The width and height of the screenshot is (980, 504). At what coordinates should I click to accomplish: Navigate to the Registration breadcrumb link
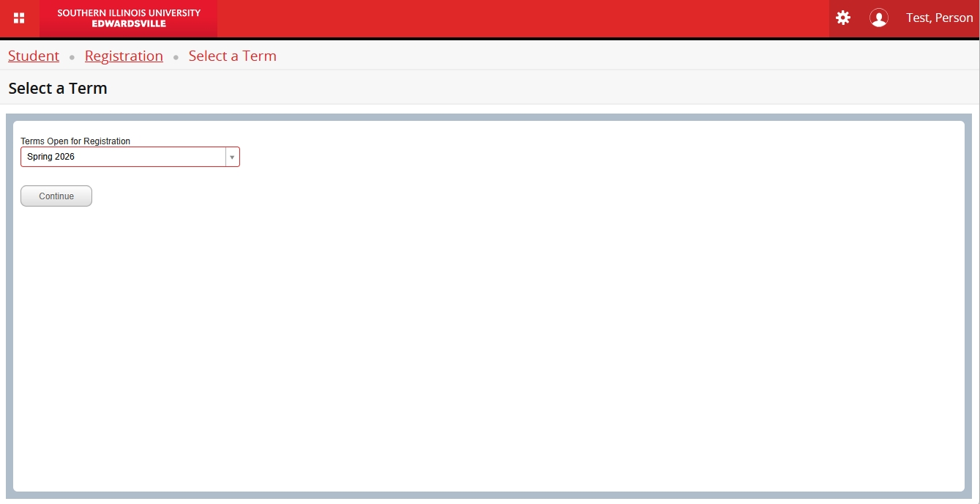[124, 56]
